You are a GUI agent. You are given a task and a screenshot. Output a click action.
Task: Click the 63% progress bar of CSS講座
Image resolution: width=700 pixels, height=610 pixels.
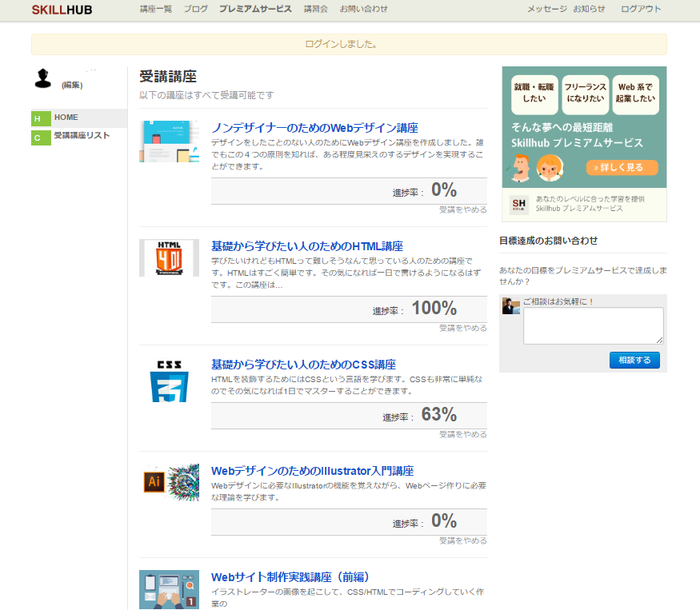[349, 416]
